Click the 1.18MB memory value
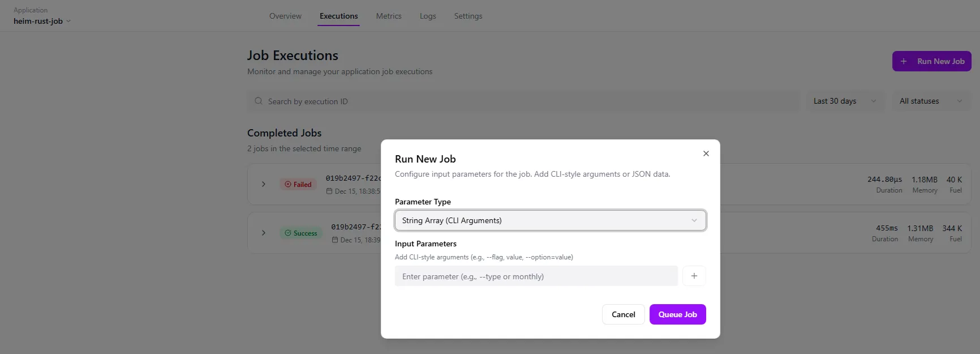 click(925, 180)
